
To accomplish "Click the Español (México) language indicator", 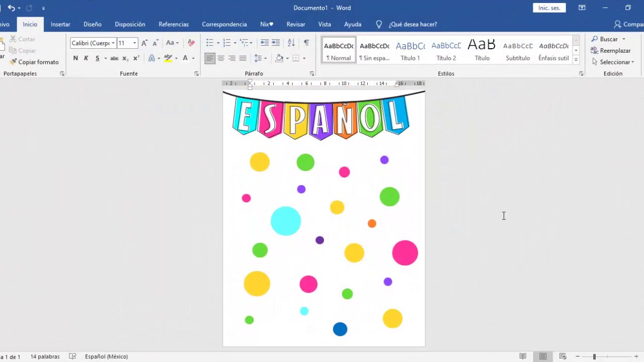I will click(106, 356).
